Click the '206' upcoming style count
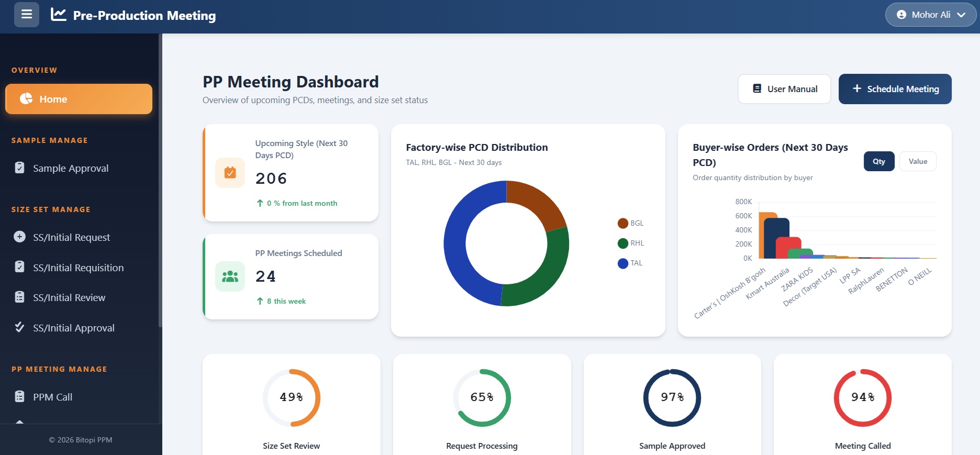This screenshot has height=455, width=980. tap(271, 179)
